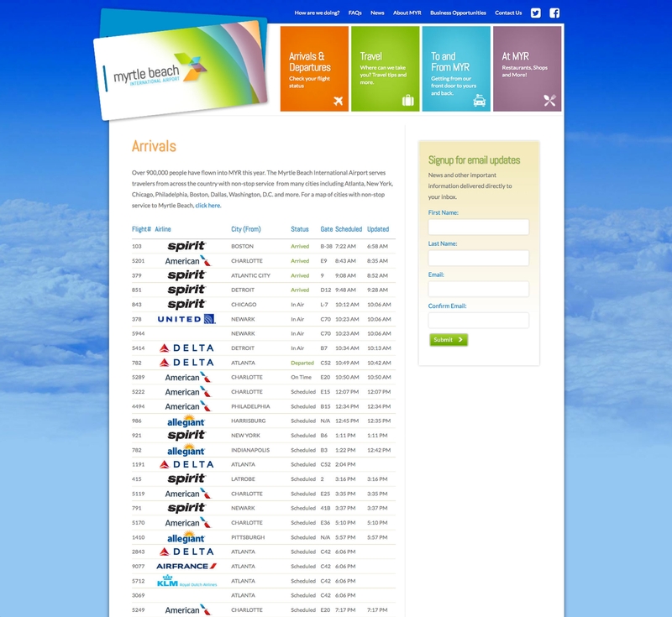Click the green Submit button
The height and width of the screenshot is (617, 672).
[449, 339]
